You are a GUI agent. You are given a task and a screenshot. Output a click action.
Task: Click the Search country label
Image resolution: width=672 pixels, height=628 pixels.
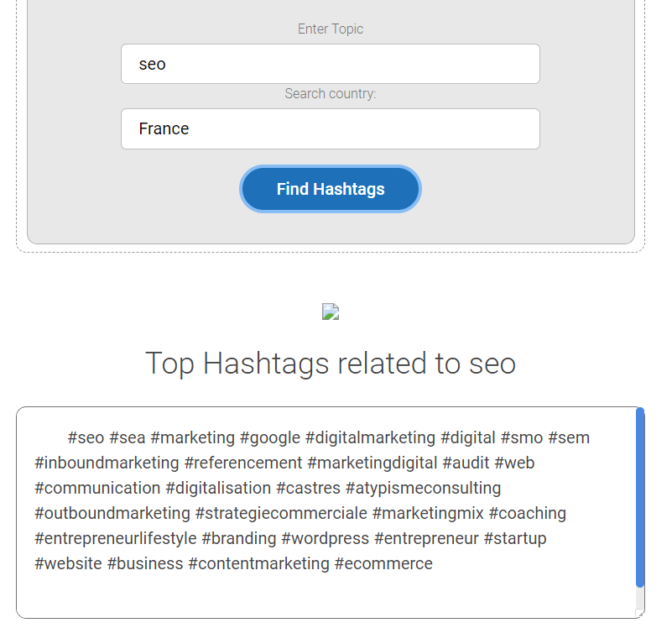coord(331,93)
